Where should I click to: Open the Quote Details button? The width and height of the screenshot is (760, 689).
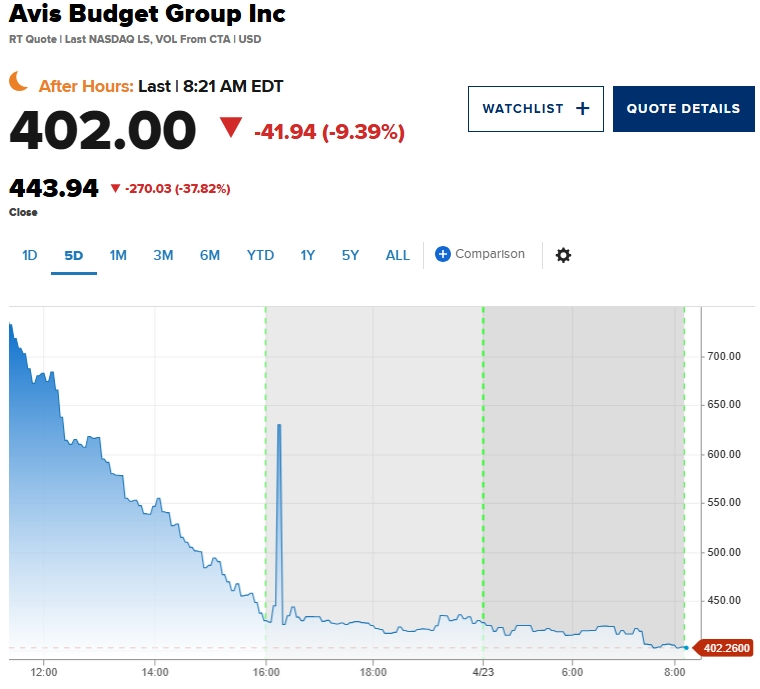click(684, 109)
